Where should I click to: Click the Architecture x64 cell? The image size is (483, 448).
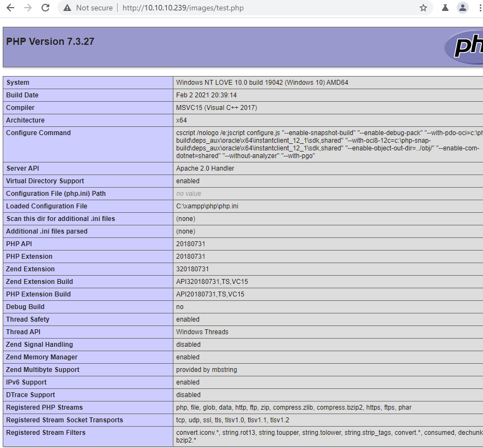[x=179, y=120]
